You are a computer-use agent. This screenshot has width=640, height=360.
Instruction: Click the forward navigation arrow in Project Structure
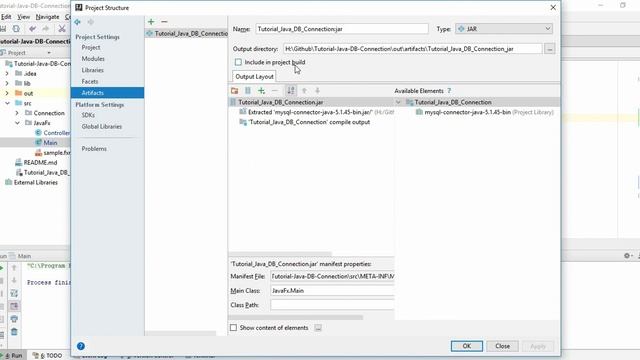point(91,22)
